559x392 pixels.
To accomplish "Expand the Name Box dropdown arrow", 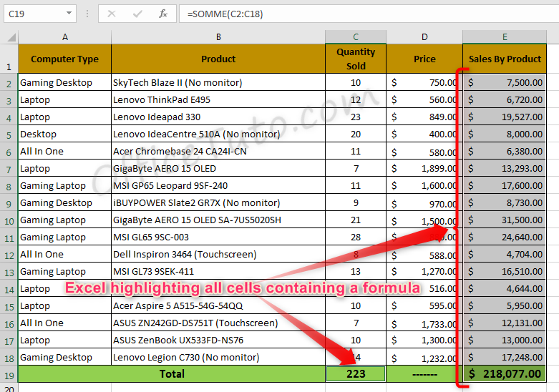I will click(x=69, y=14).
